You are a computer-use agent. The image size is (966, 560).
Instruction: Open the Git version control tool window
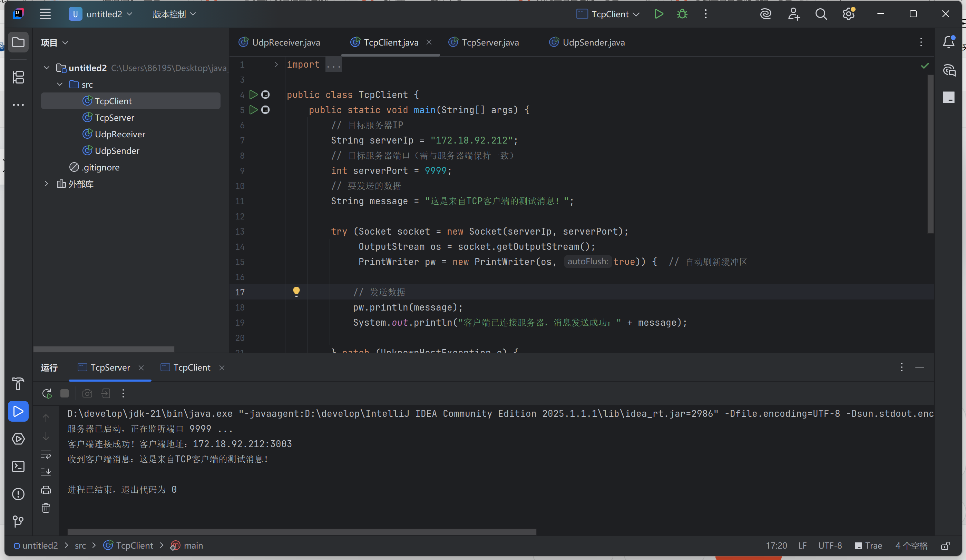[18, 521]
